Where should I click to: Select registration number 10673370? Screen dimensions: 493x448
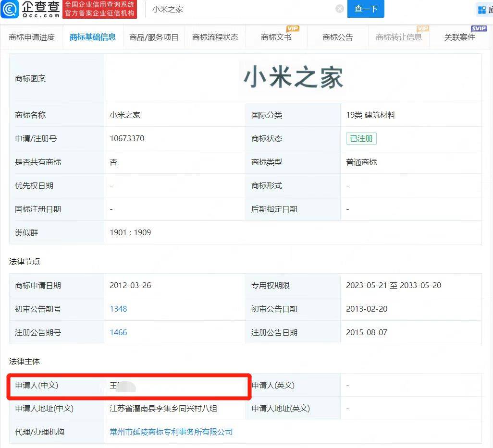(x=127, y=139)
